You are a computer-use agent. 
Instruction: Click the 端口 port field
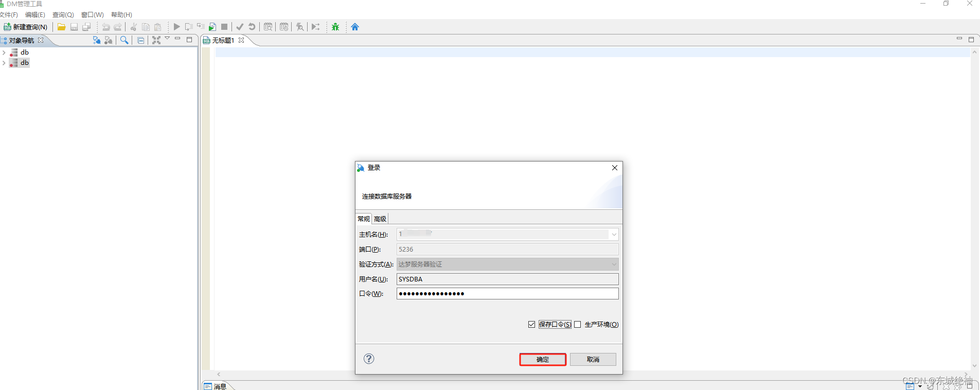(507, 250)
